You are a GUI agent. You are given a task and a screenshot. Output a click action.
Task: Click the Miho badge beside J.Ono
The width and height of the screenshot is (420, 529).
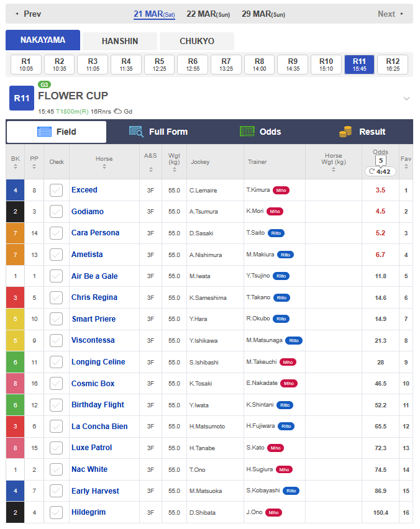coord(273,512)
